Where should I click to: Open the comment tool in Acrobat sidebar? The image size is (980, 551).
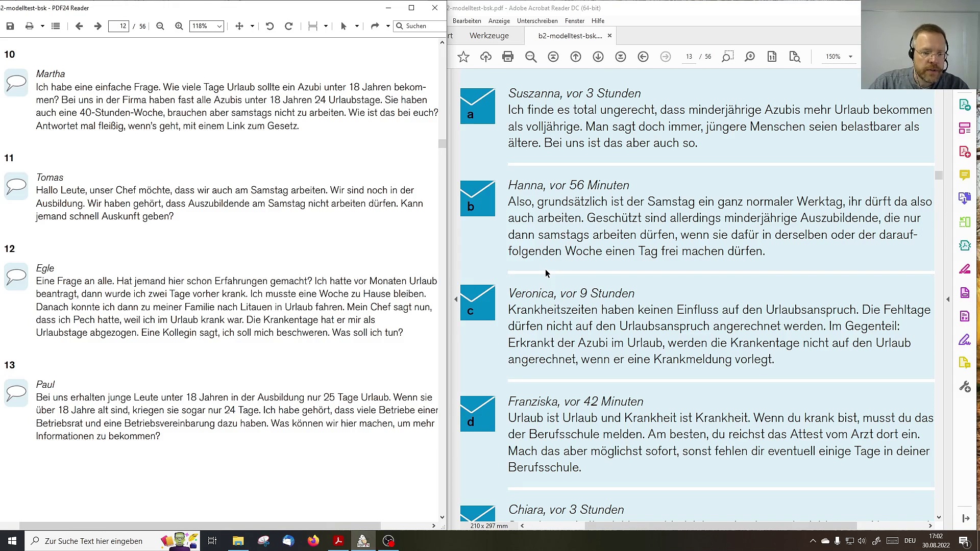(965, 175)
